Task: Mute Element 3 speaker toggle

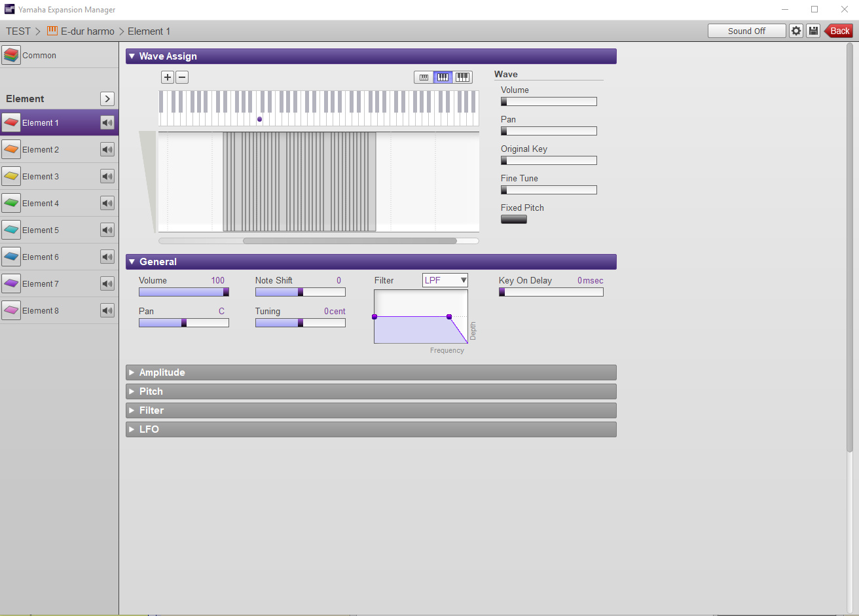Action: pyautogui.click(x=107, y=176)
